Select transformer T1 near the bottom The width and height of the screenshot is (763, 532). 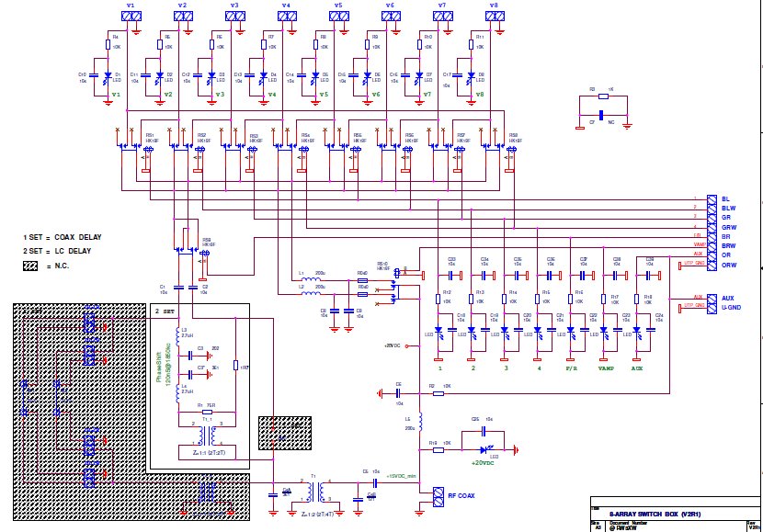pyautogui.click(x=314, y=492)
